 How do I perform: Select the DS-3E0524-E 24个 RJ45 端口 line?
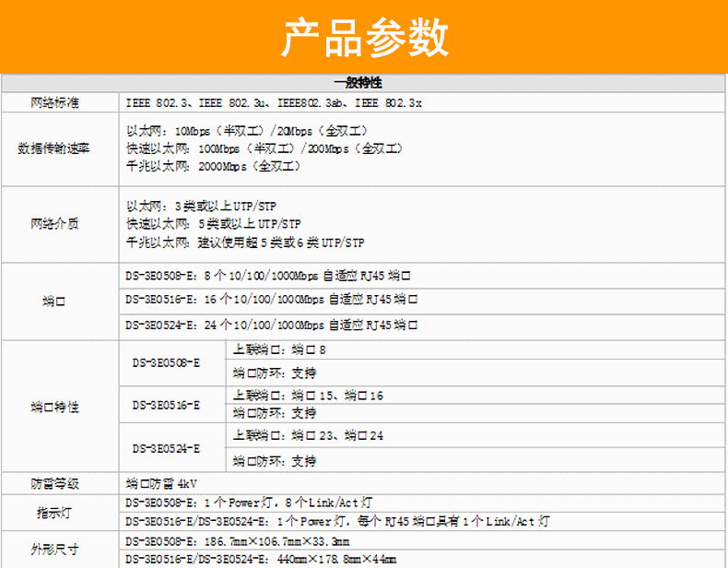271,325
